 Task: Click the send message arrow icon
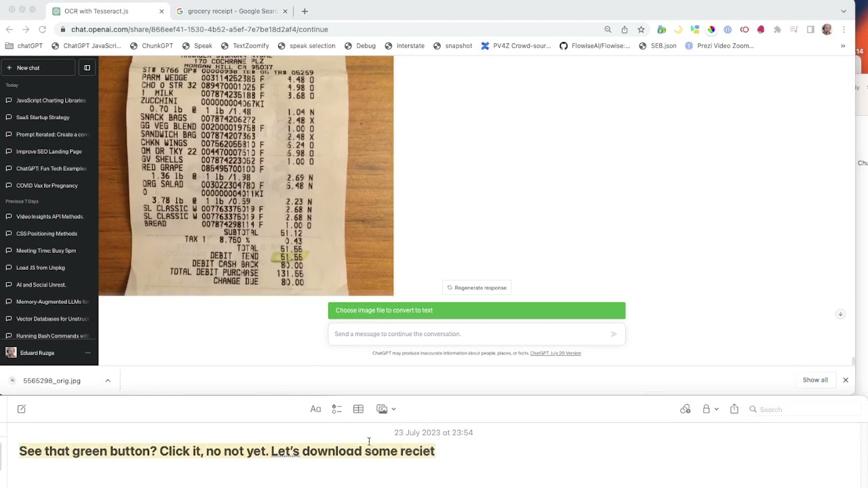[614, 334]
